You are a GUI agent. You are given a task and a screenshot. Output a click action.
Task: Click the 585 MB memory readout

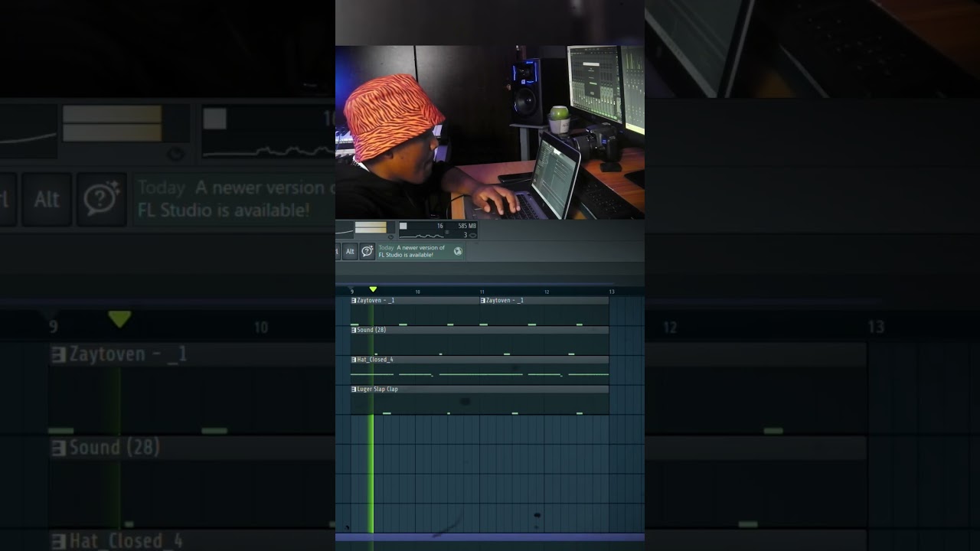click(x=467, y=226)
